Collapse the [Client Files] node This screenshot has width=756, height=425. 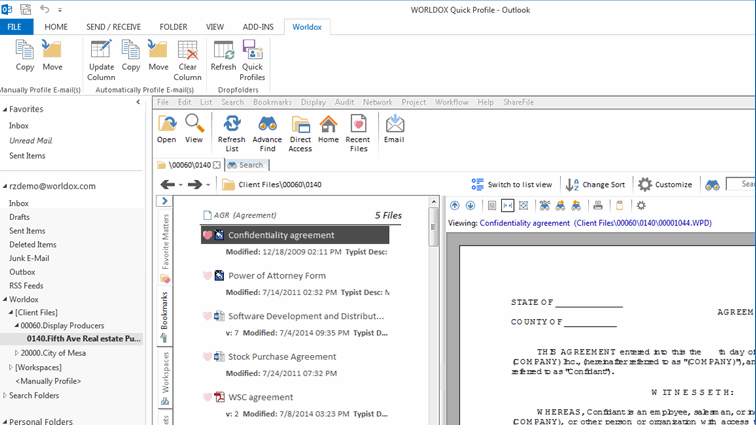(x=11, y=312)
